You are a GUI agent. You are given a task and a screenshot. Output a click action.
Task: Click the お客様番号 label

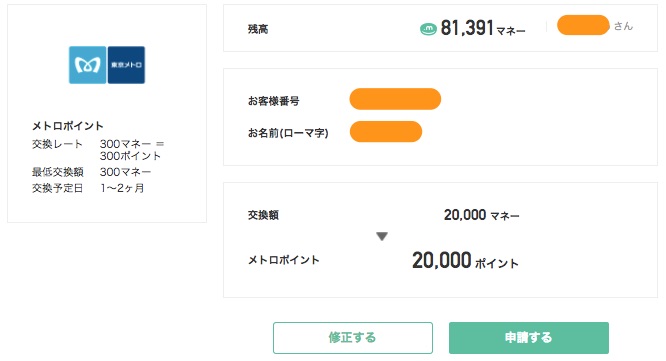coord(274,101)
